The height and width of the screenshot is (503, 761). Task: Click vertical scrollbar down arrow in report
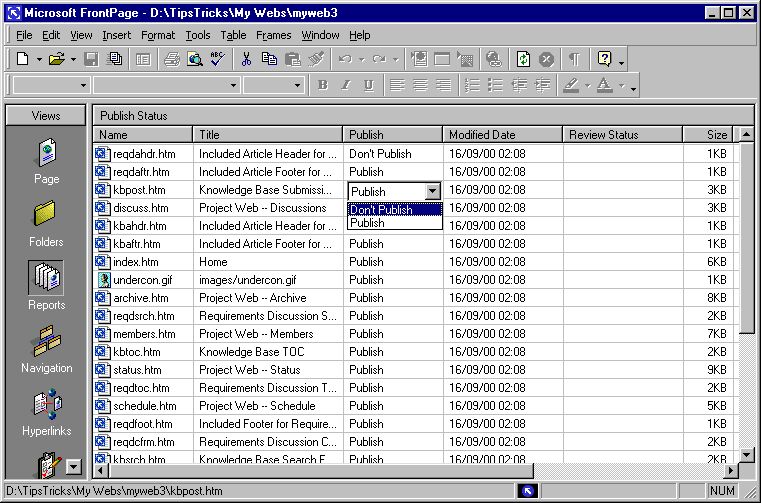tap(746, 455)
